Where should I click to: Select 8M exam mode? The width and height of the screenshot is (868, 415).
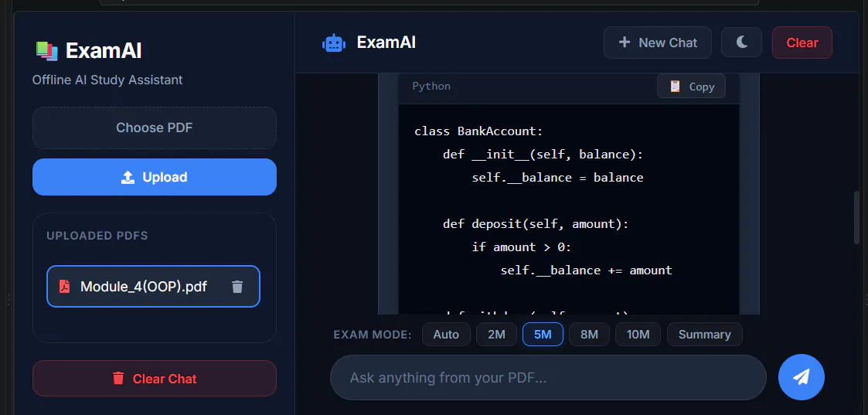589,334
